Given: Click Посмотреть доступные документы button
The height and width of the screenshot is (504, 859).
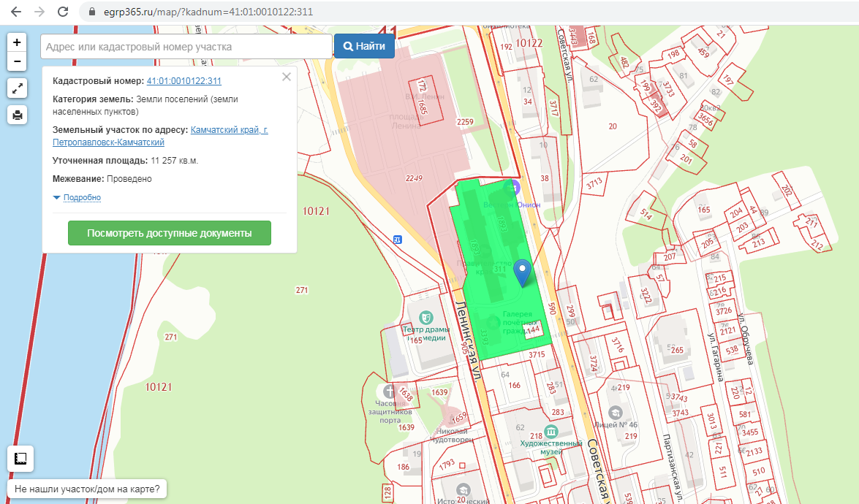Looking at the screenshot, I should pos(170,233).
